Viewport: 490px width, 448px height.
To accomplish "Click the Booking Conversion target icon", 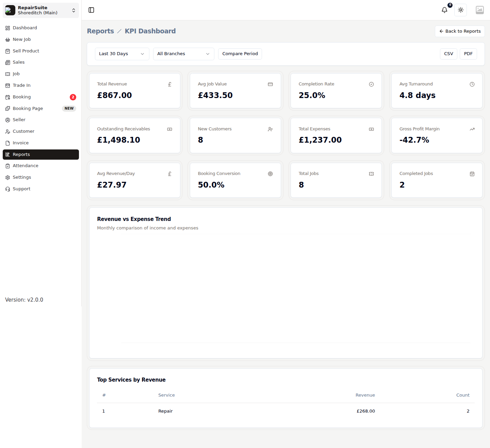I will [270, 174].
